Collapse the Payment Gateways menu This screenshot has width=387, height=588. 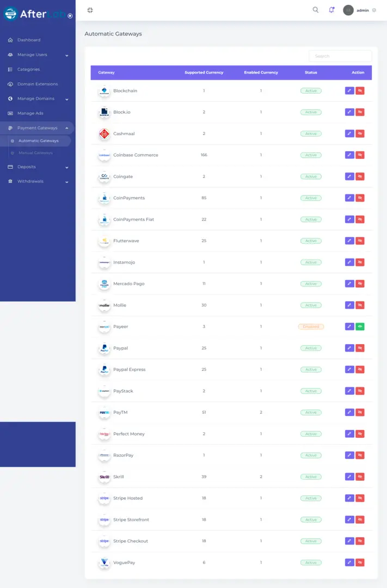click(x=37, y=128)
